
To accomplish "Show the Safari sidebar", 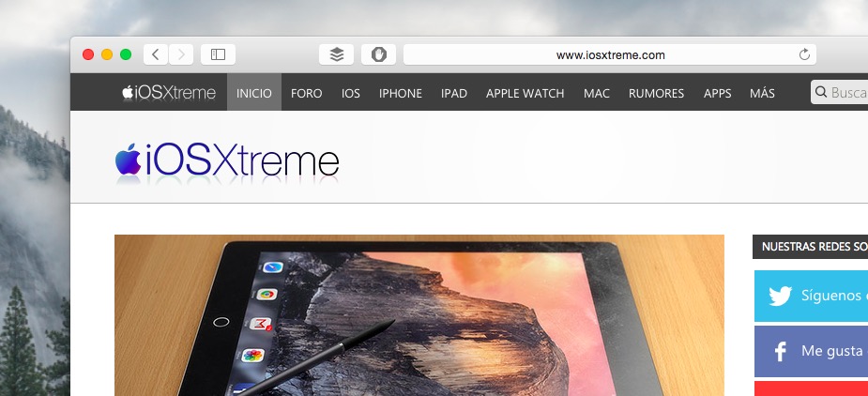I will 218,54.
